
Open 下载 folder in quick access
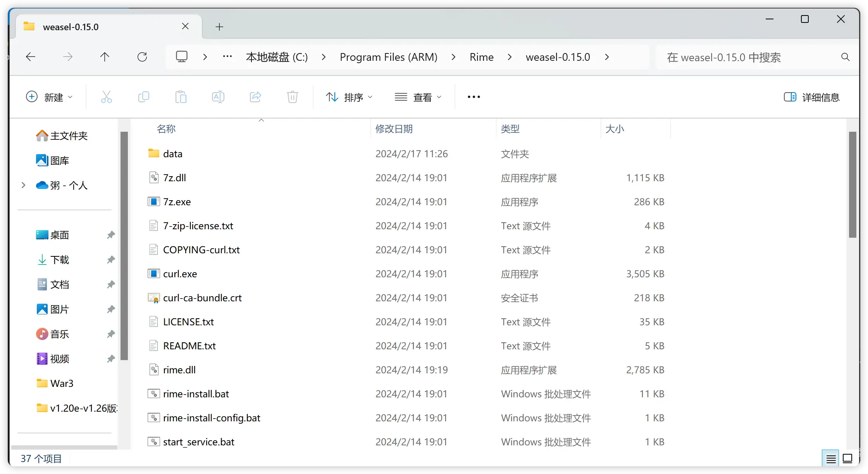(53, 259)
